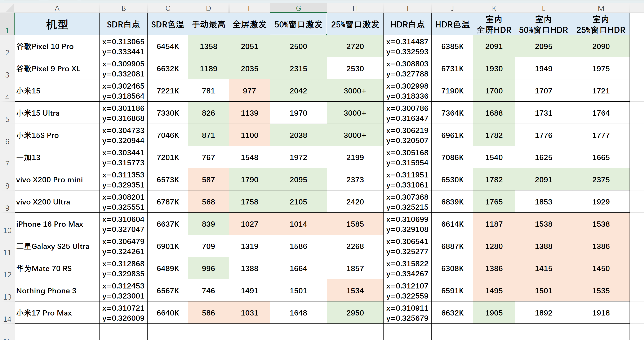Image resolution: width=644 pixels, height=340 pixels.
Task: Select the 华为Mate 70 RS cell
Action: 57,268
